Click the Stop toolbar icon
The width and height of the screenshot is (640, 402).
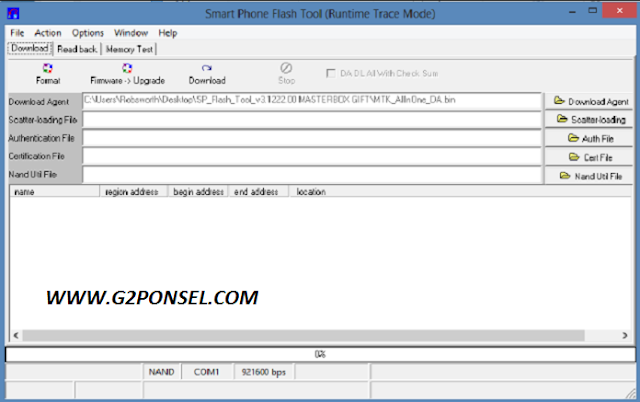(x=286, y=68)
